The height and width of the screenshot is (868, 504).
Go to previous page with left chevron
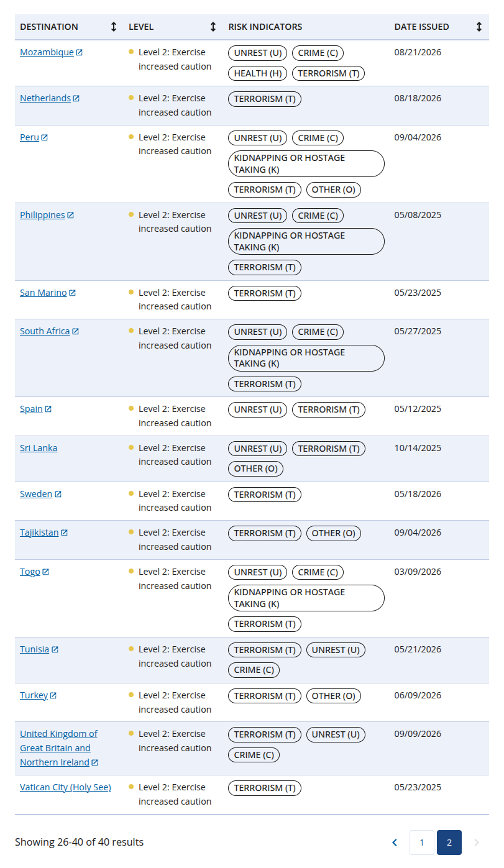[x=395, y=843]
